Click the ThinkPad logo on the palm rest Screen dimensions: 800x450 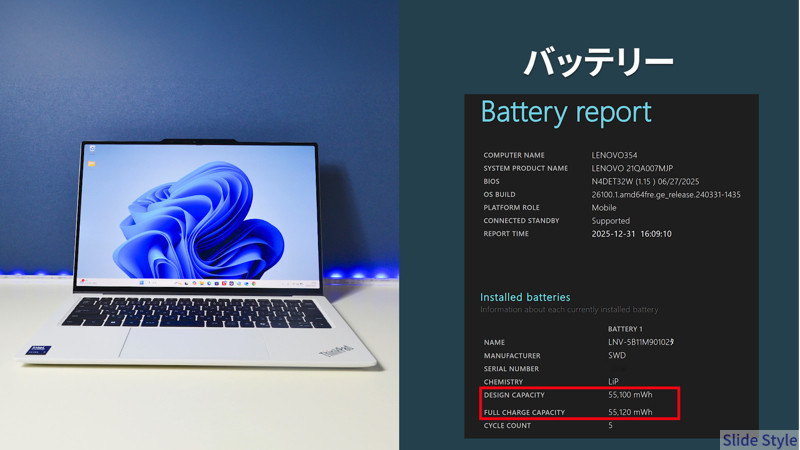click(337, 351)
